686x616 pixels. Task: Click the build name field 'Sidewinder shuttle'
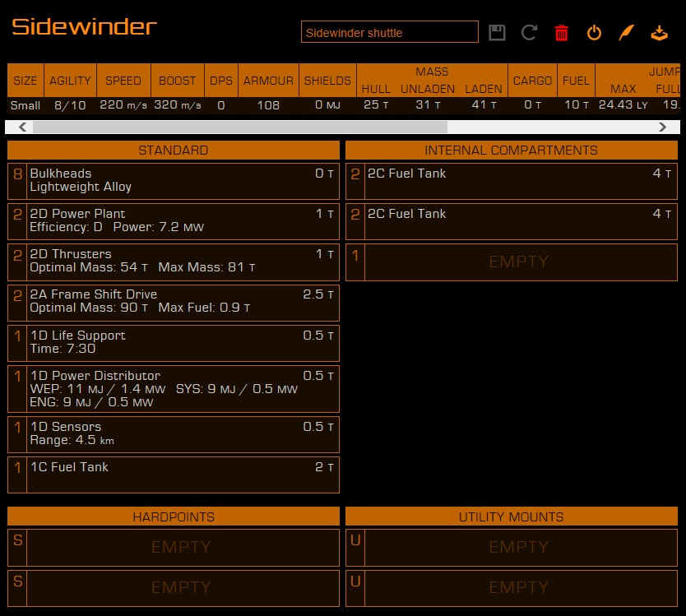[389, 32]
